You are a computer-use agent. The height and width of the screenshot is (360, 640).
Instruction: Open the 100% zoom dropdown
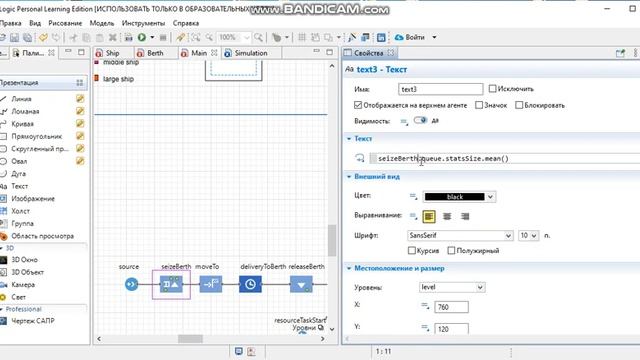[247, 38]
